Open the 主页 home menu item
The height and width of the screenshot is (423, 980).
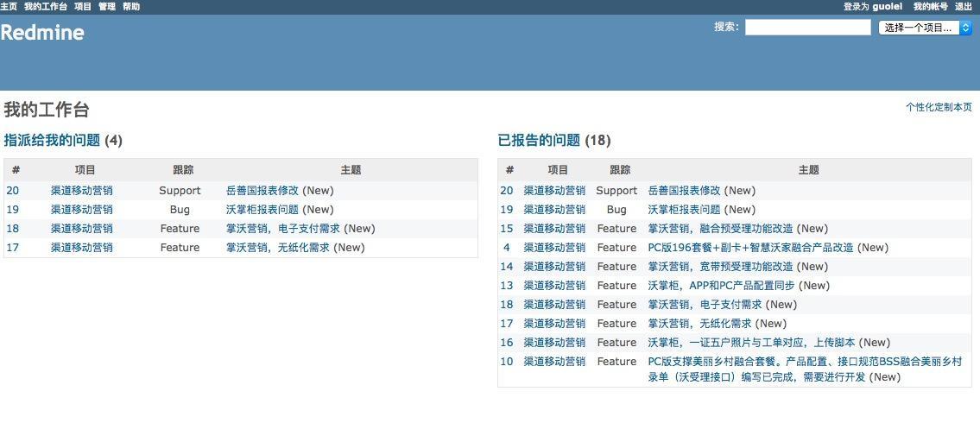[x=9, y=6]
